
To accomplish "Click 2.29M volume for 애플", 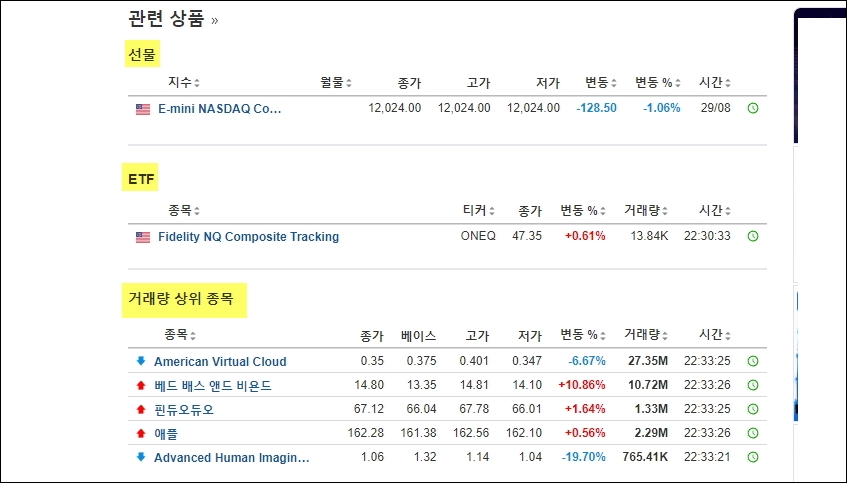I will (651, 433).
